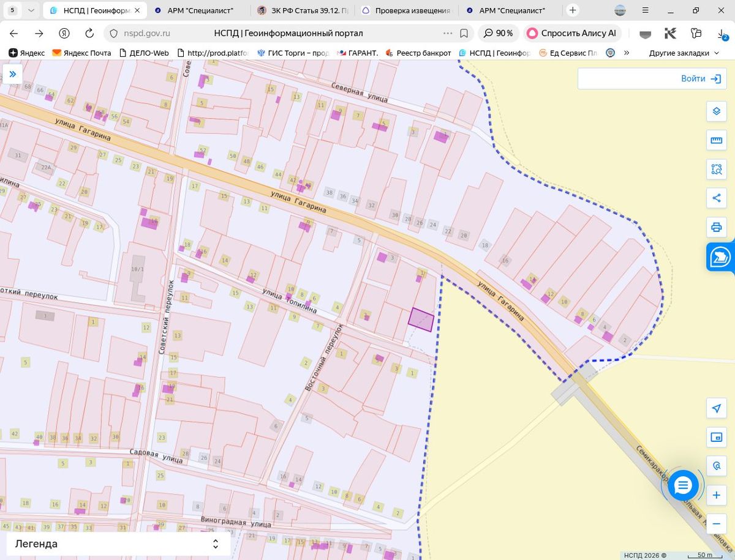Viewport: 735px width, 560px height.
Task: Click the tab group counter showing 5
Action: tap(12, 10)
